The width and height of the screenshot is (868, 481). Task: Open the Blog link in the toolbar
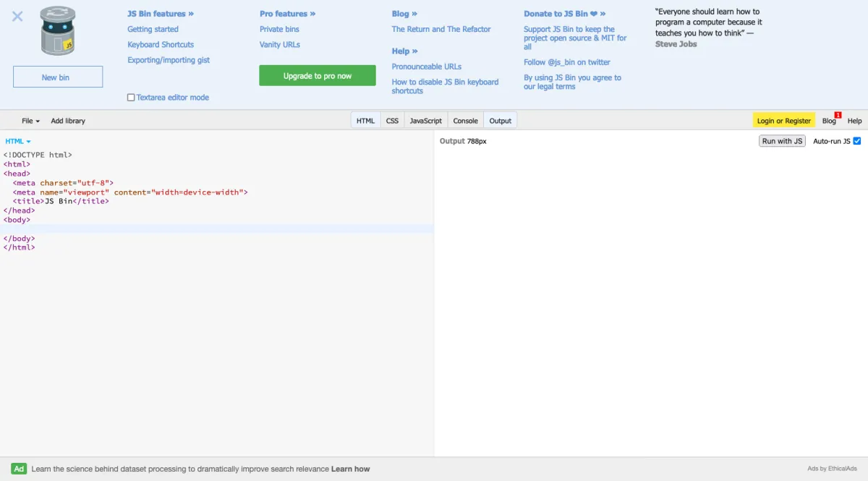[829, 121]
